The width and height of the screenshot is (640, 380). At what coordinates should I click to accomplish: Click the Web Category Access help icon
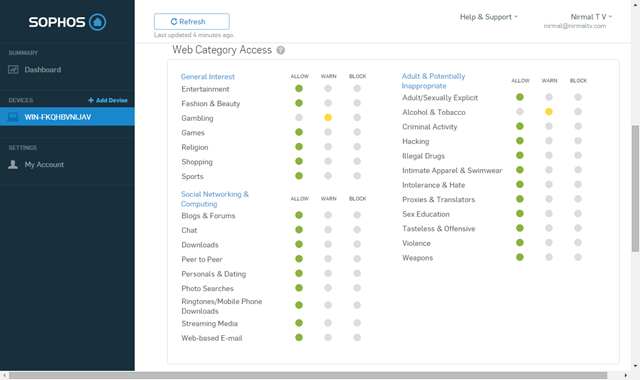pos(280,50)
